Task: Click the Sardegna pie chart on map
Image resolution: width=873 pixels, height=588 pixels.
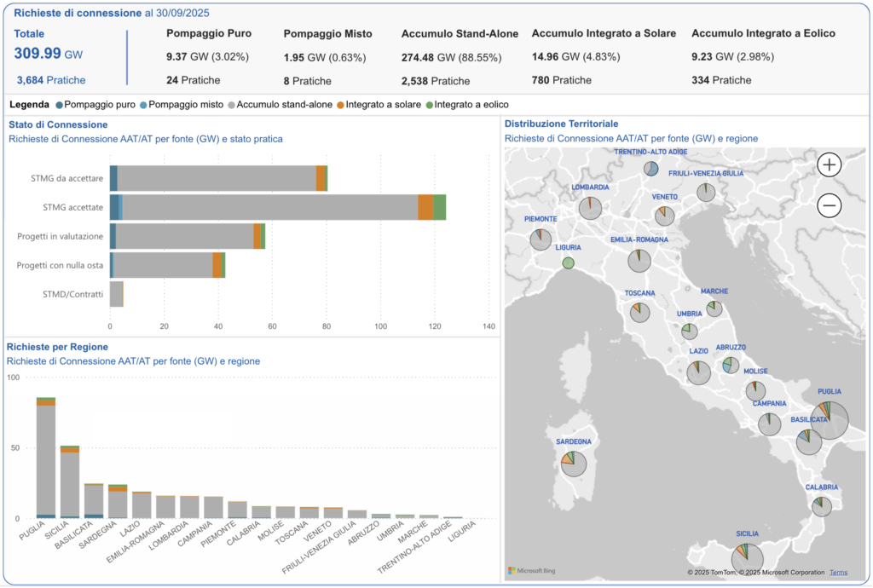Action: pos(574,463)
